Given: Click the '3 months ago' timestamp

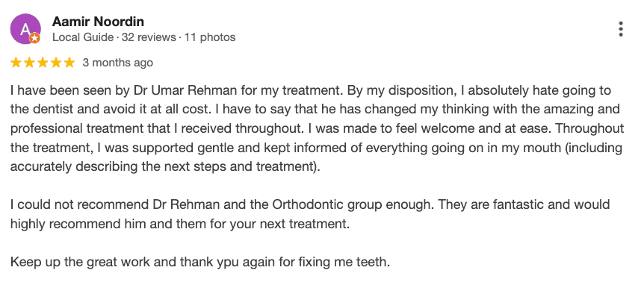Looking at the screenshot, I should click(x=117, y=63).
